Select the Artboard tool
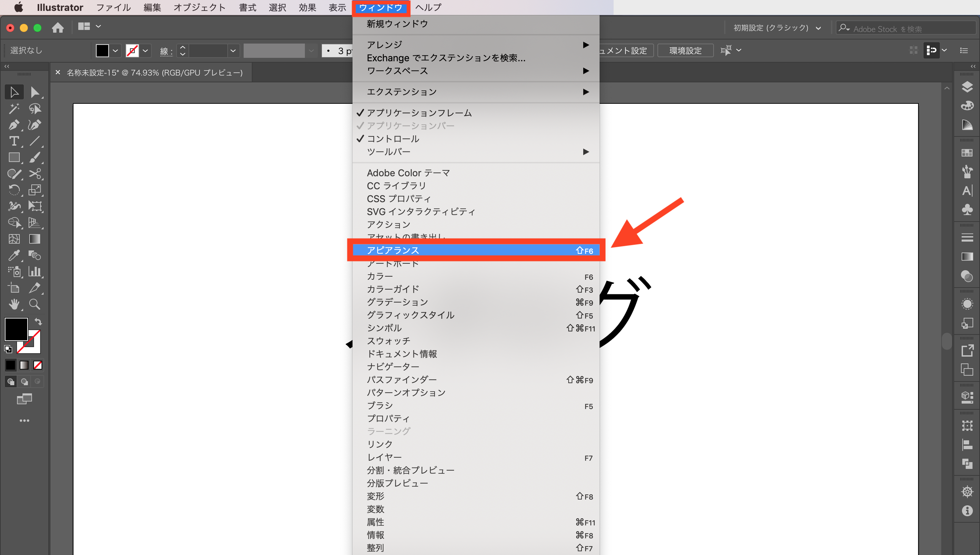Image resolution: width=980 pixels, height=555 pixels. [x=14, y=288]
